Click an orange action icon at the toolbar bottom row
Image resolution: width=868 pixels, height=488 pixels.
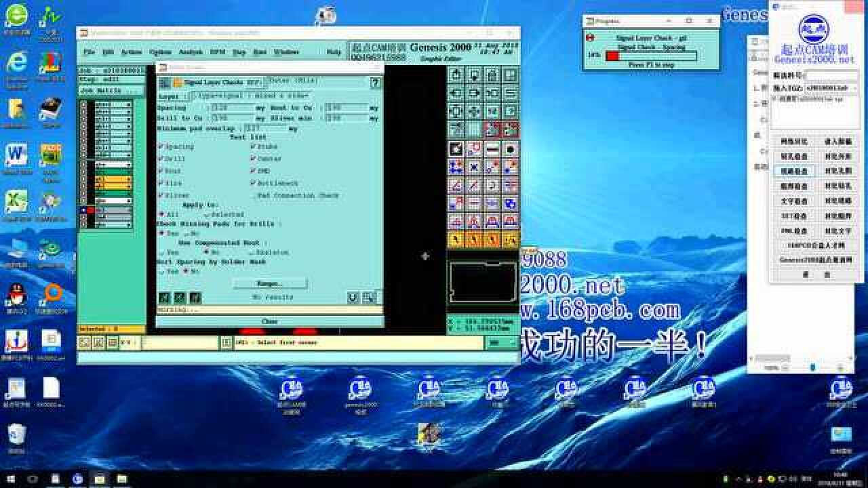[456, 239]
